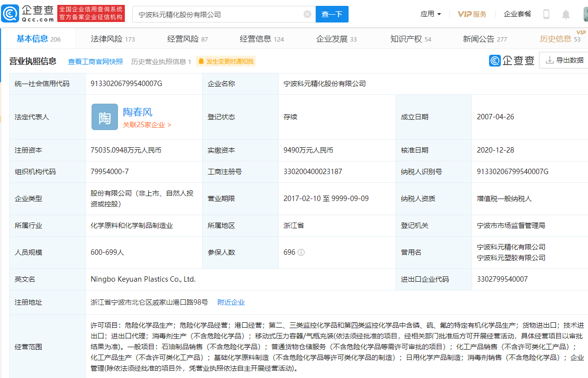
Task: Open the 应用 dropdown menu
Action: (x=430, y=14)
